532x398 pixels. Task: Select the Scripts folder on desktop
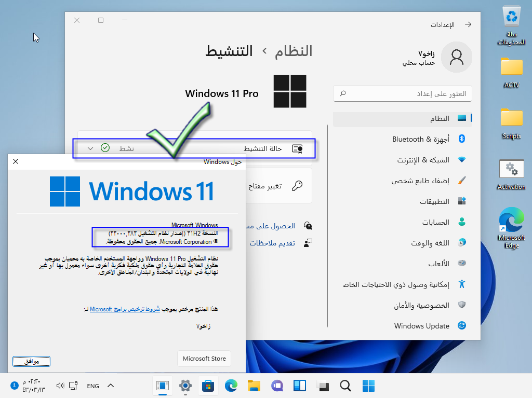pos(511,123)
